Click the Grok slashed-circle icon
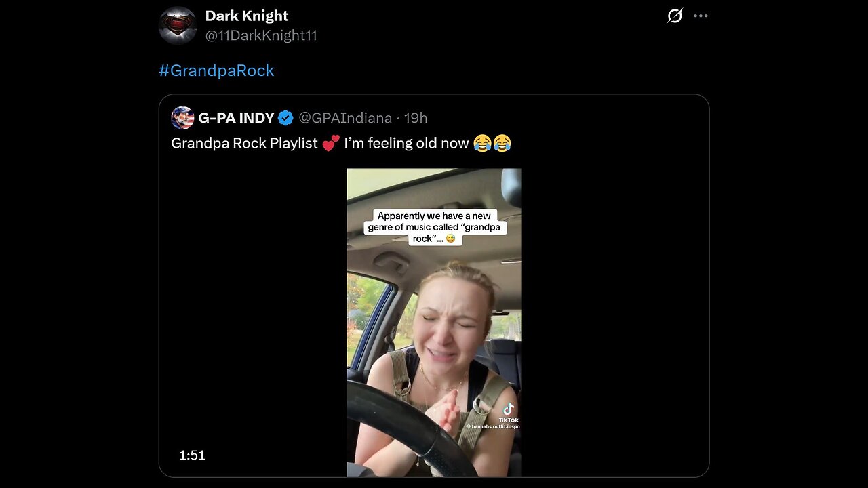The width and height of the screenshot is (868, 488). tap(675, 16)
